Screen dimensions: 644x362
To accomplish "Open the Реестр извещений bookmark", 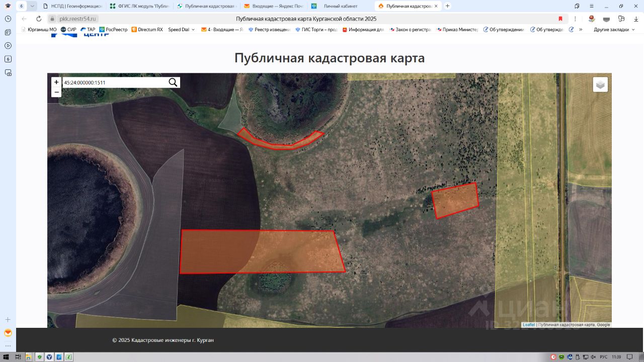I will (x=269, y=30).
